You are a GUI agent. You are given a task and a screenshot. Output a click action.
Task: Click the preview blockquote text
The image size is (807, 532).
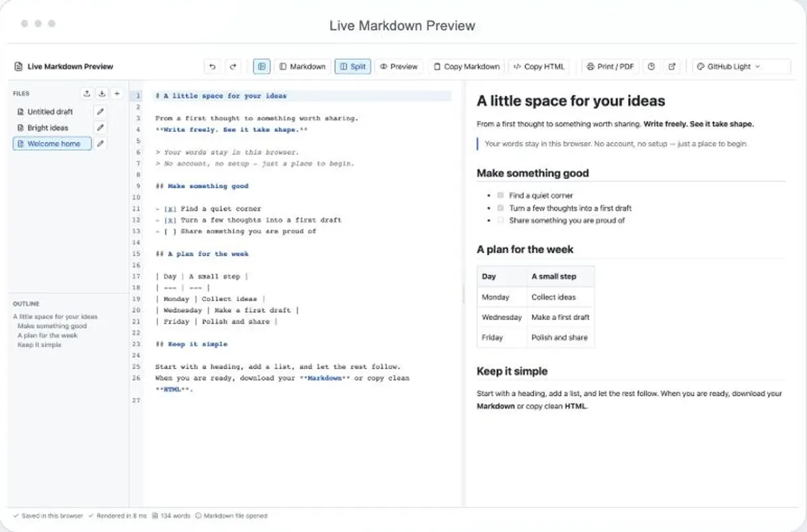click(x=616, y=143)
